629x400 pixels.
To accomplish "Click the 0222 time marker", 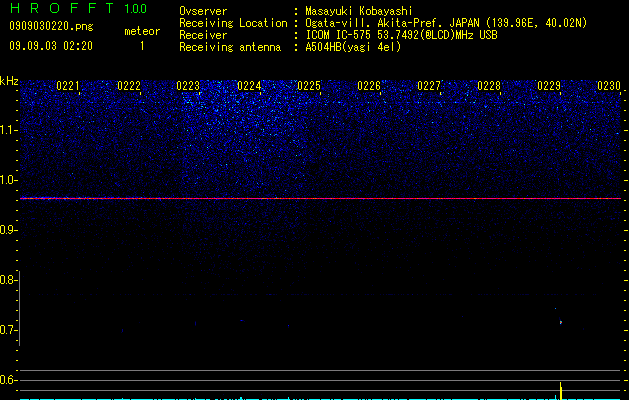I will click(x=129, y=86).
